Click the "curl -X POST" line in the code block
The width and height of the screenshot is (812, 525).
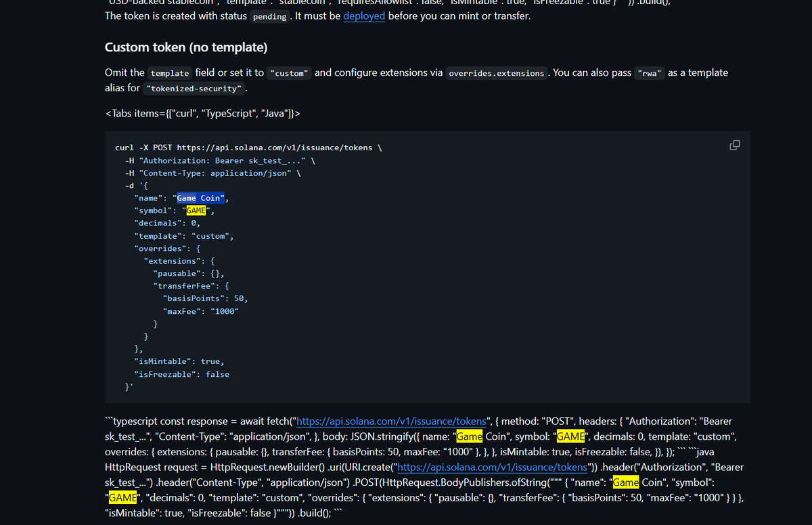(x=250, y=147)
